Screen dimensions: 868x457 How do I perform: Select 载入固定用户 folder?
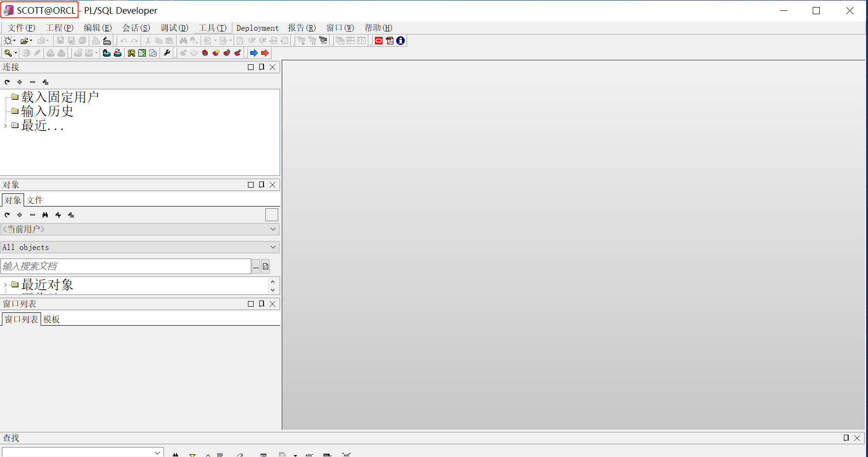click(x=60, y=97)
